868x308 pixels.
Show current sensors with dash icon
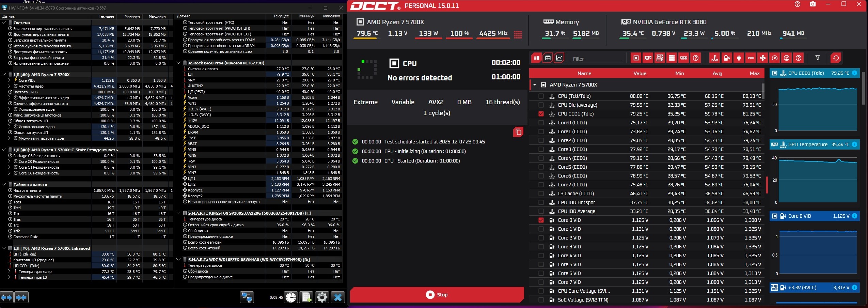tap(751, 58)
